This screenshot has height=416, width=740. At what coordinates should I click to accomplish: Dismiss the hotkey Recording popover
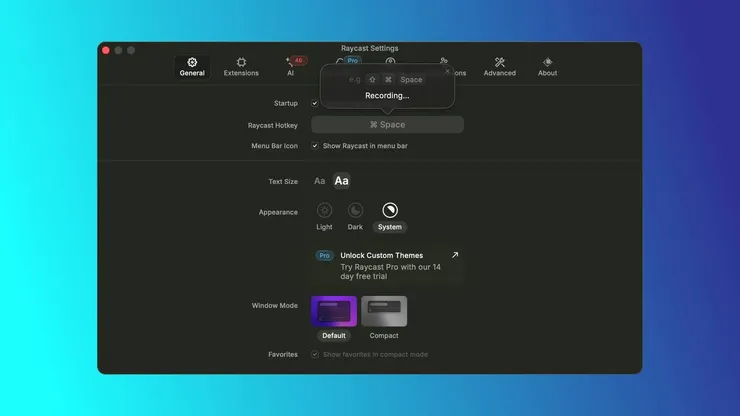pos(447,71)
